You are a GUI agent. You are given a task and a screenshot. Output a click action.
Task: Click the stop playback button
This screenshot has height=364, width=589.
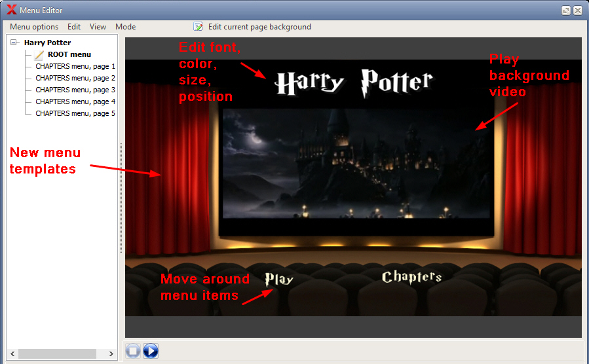point(132,351)
